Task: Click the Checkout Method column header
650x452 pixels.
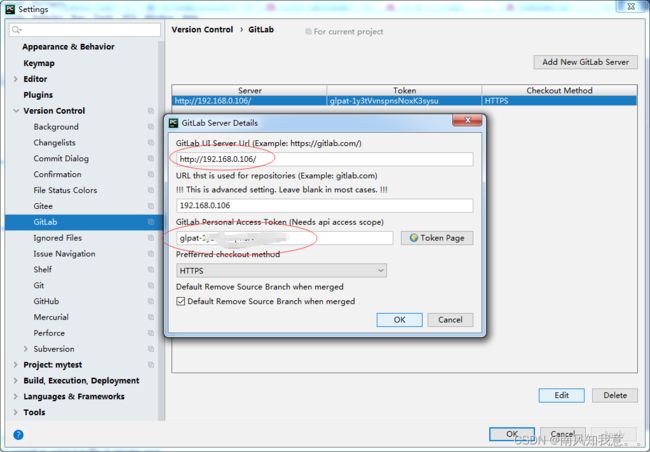Action: tap(560, 90)
